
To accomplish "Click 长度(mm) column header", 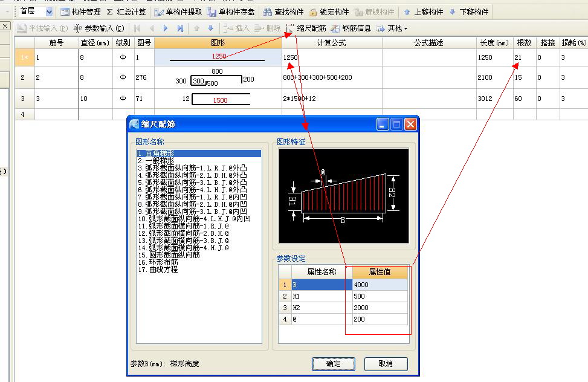I will click(494, 43).
